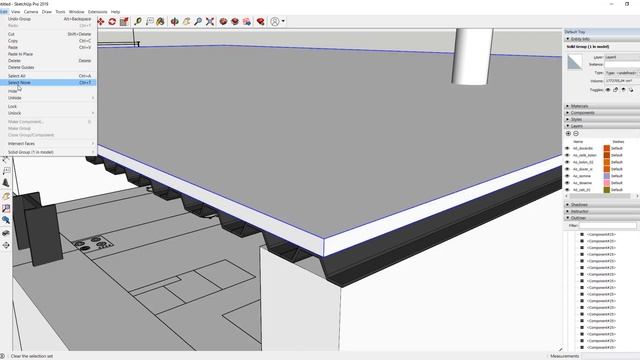Toggle the Locked padlock in Entity Info toggles
Screen dimensions: 640x360
point(616,90)
